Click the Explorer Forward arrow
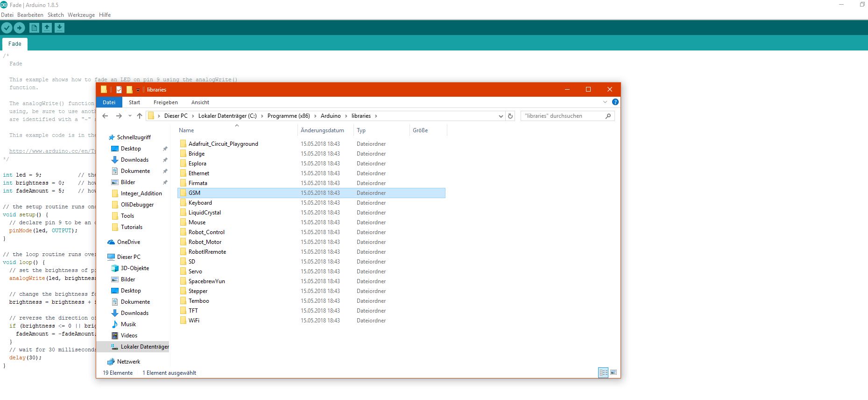The width and height of the screenshot is (868, 400). point(119,116)
